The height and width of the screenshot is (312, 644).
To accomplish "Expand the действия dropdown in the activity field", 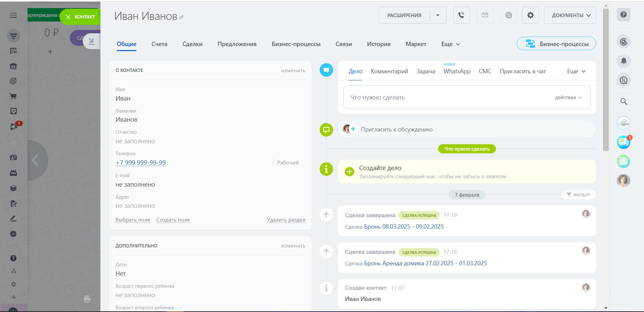I will click(x=568, y=97).
